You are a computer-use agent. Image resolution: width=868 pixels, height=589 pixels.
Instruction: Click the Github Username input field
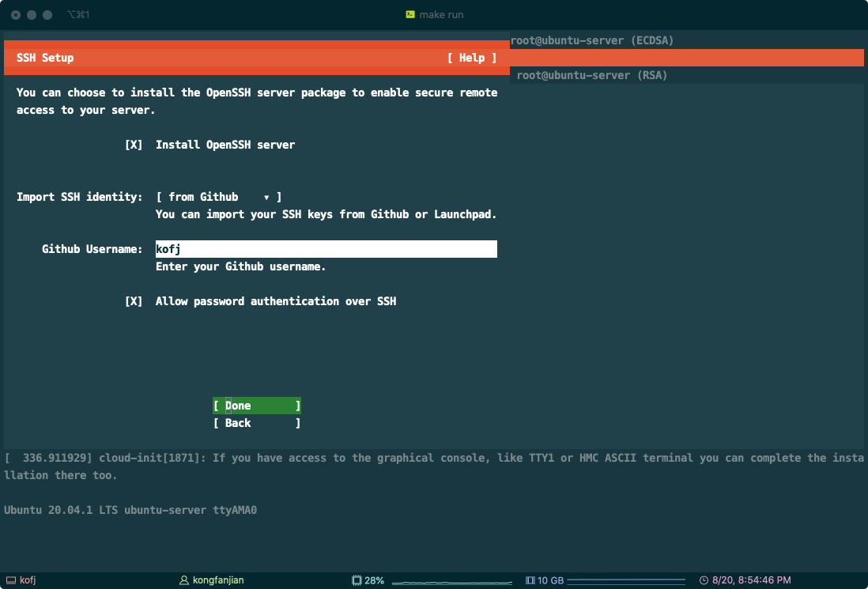tap(326, 249)
